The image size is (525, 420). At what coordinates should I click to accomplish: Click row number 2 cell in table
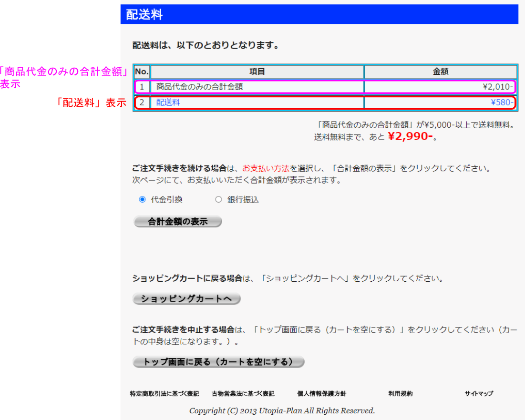click(x=142, y=102)
